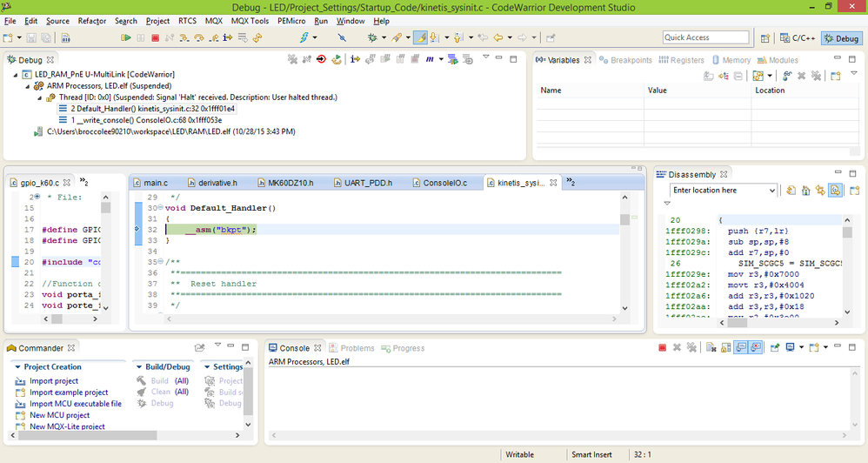This screenshot has width=868, height=463.
Task: Click Import MCU executable file link
Action: coord(76,404)
